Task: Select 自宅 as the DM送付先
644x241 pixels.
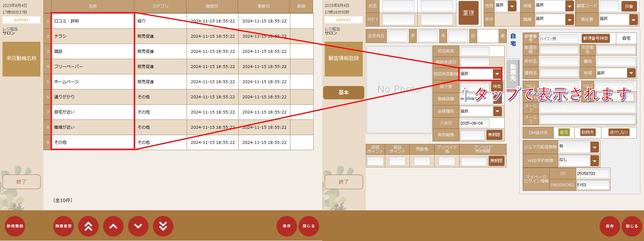Action: (564, 132)
